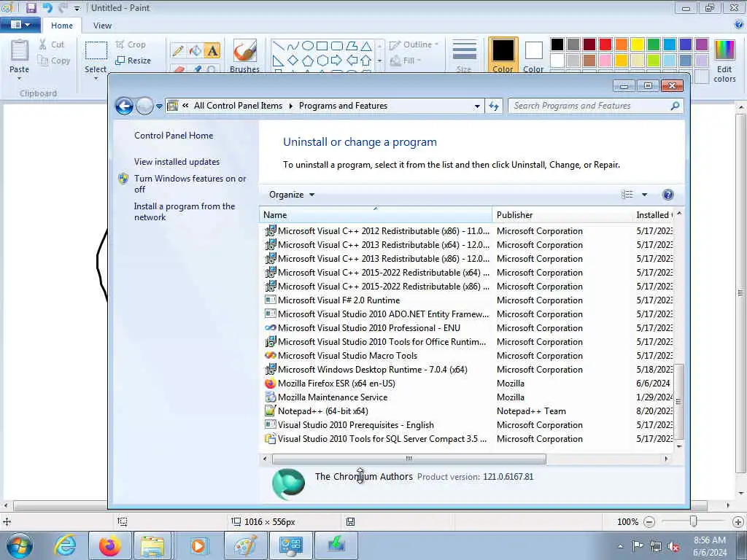
Task: Open Firefox from the taskbar
Action: [109, 545]
